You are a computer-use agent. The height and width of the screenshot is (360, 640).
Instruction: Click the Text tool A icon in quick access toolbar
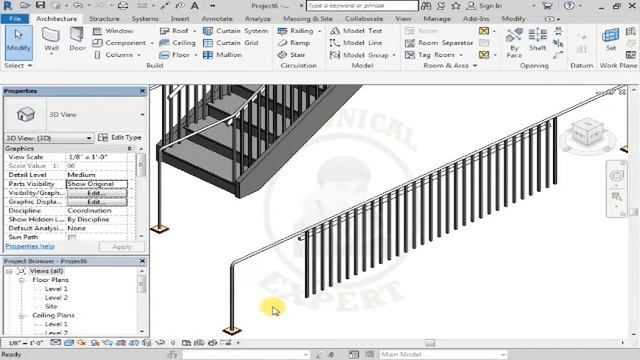point(195,6)
